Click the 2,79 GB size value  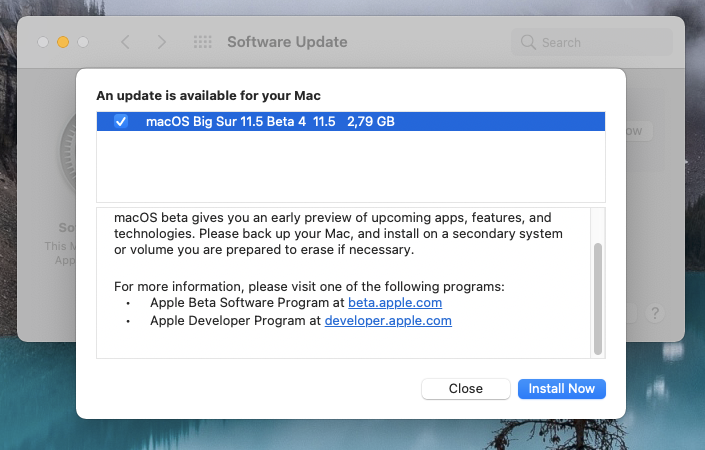370,121
